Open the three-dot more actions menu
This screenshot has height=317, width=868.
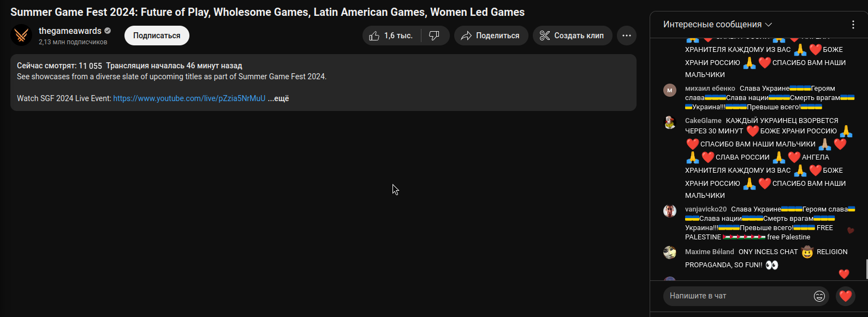(627, 36)
